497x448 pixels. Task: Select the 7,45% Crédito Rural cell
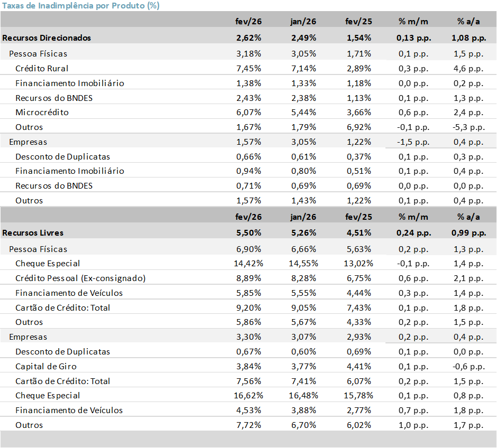[248, 68]
